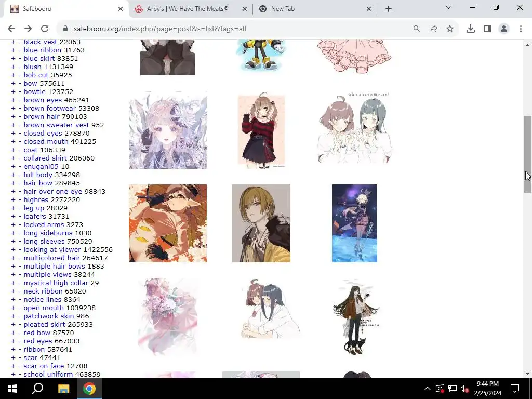Screen dimensions: 532x399
Task: Open the looking at viewer tag
Action: tap(52, 250)
